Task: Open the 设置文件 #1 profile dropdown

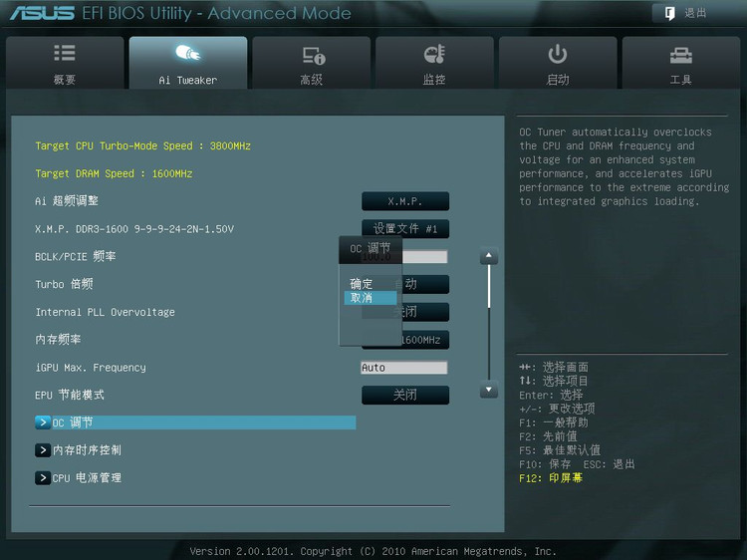Action: tap(404, 228)
